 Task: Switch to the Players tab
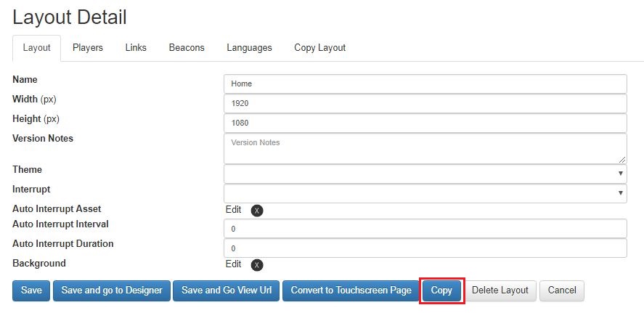tap(87, 48)
